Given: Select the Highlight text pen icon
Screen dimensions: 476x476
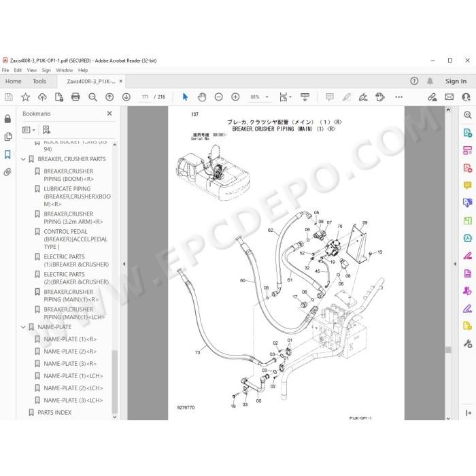Looking at the screenshot, I should point(346,97).
